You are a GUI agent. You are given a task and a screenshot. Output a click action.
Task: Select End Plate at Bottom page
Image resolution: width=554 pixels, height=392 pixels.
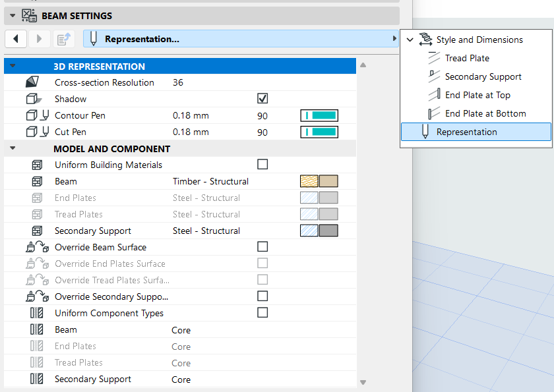tap(485, 113)
